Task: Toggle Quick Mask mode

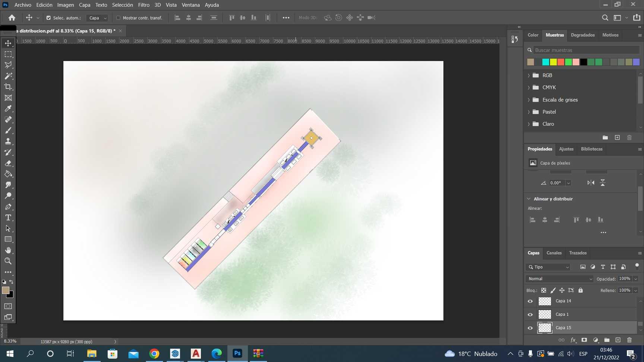Action: click(x=8, y=306)
